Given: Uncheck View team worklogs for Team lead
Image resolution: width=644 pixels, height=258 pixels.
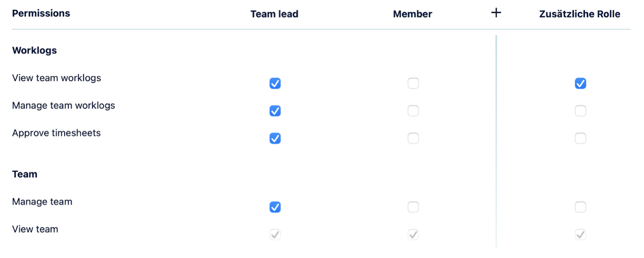Looking at the screenshot, I should [x=275, y=83].
